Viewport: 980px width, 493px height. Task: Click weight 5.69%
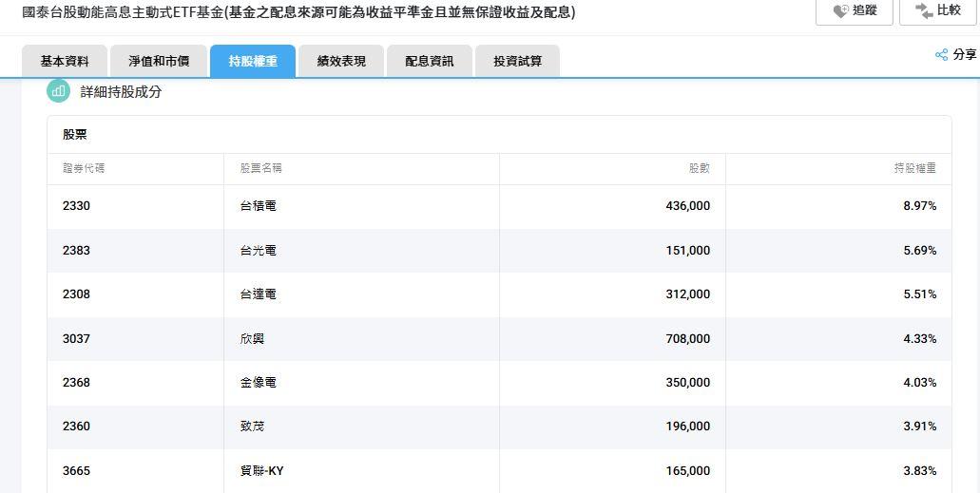pyautogui.click(x=920, y=251)
